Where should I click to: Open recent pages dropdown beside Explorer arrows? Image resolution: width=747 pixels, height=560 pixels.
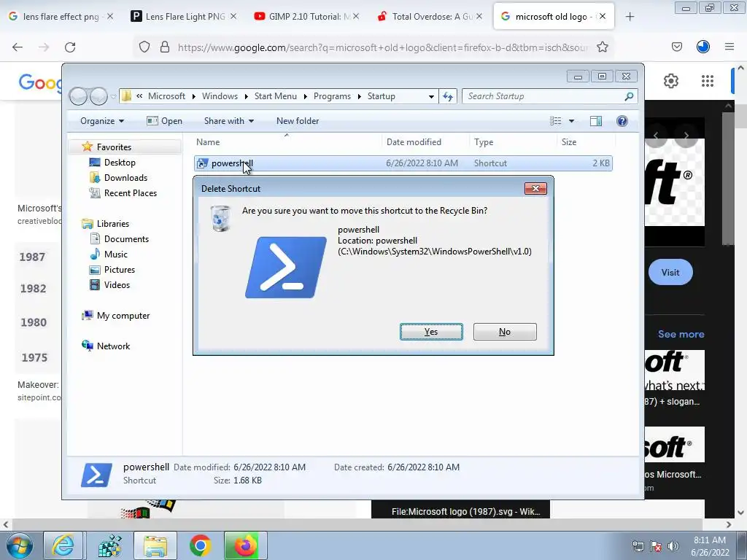(x=113, y=96)
